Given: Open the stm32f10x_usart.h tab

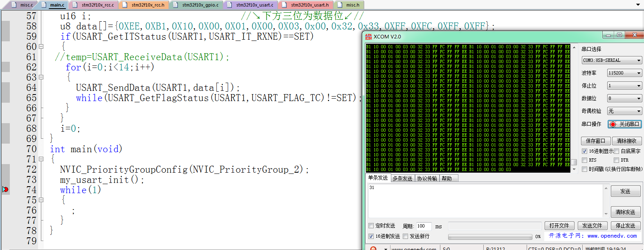Looking at the screenshot, I should 306,5.
